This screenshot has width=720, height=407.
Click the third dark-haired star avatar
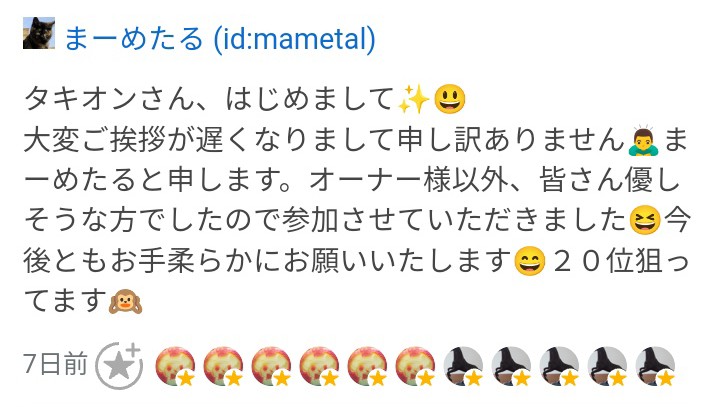pos(559,366)
